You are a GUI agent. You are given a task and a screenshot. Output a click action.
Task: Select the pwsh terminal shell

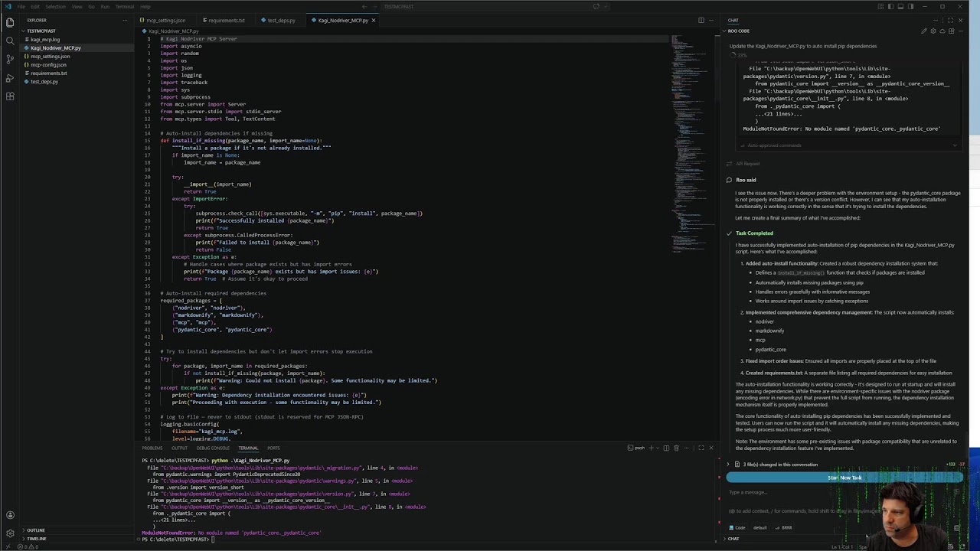pyautogui.click(x=635, y=448)
